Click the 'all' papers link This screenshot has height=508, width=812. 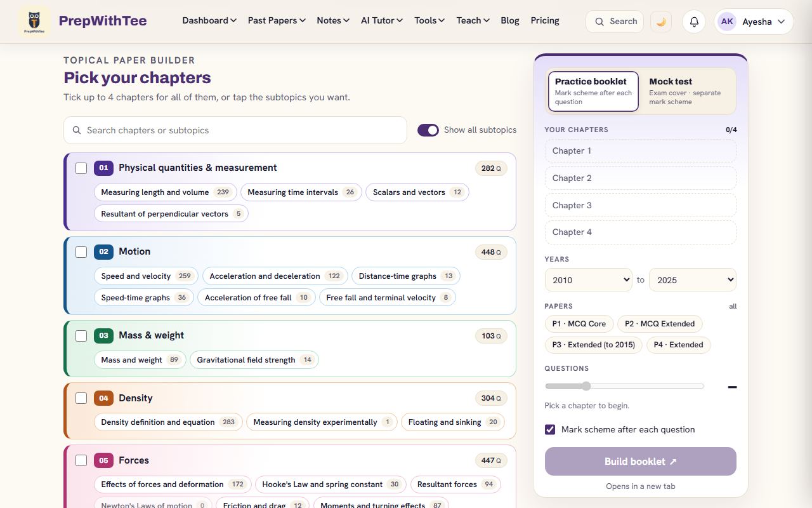(x=733, y=306)
